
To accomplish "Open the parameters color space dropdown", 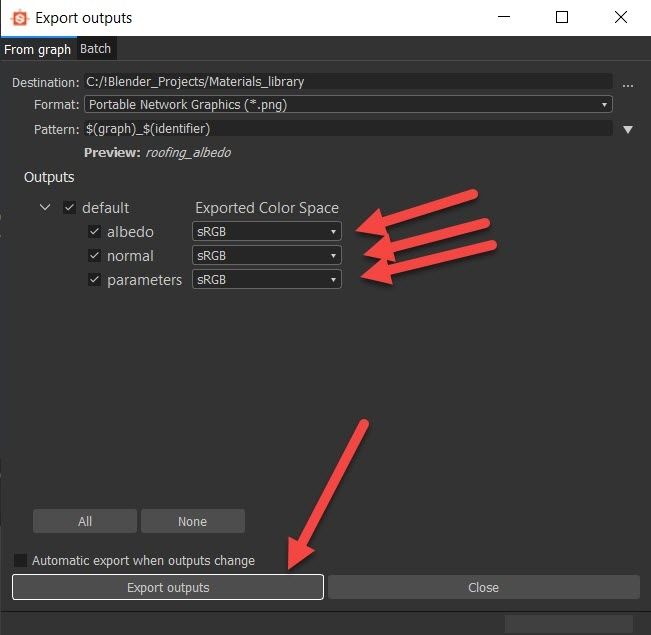I will pos(266,280).
